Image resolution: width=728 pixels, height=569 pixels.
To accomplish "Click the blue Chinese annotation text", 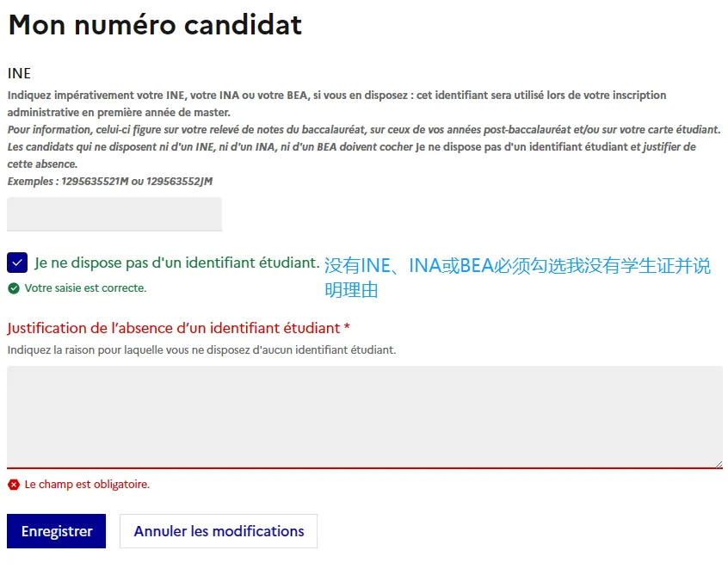I will pyautogui.click(x=517, y=277).
